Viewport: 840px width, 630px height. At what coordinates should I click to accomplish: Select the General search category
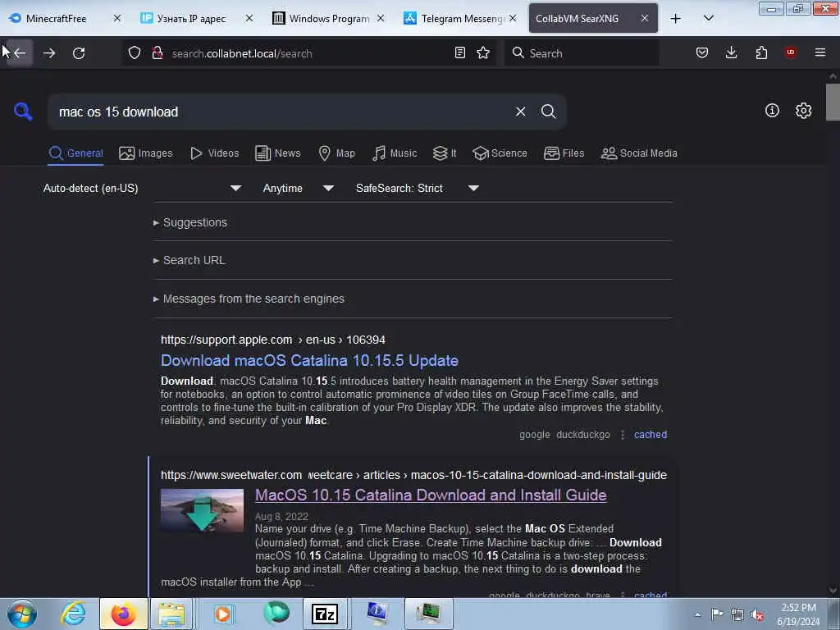pos(75,153)
